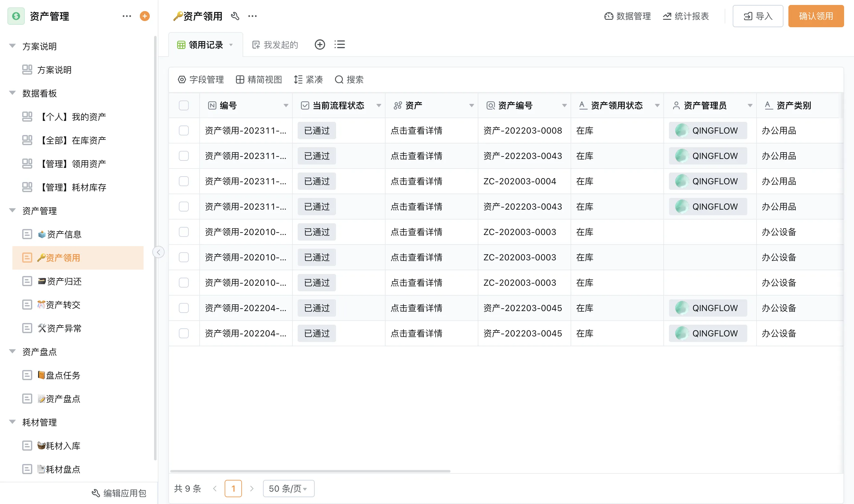Check the last row in the table
This screenshot has height=504, width=854.
184,333
